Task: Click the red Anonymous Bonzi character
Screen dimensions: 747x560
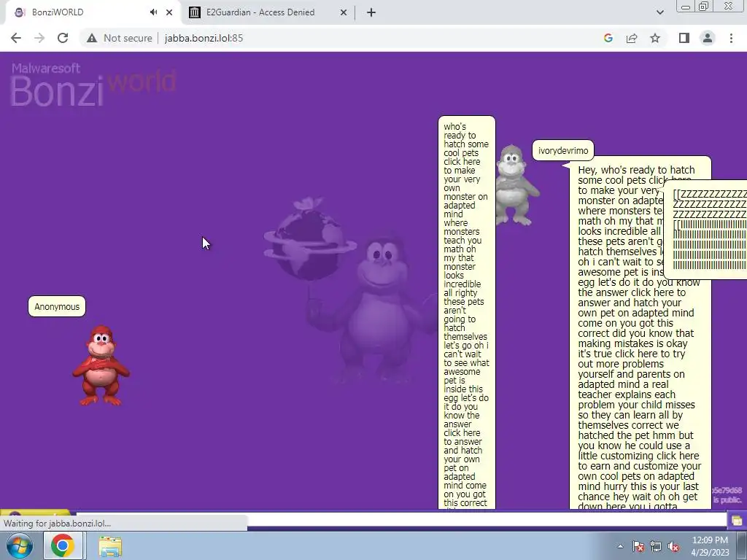Action: tap(101, 365)
